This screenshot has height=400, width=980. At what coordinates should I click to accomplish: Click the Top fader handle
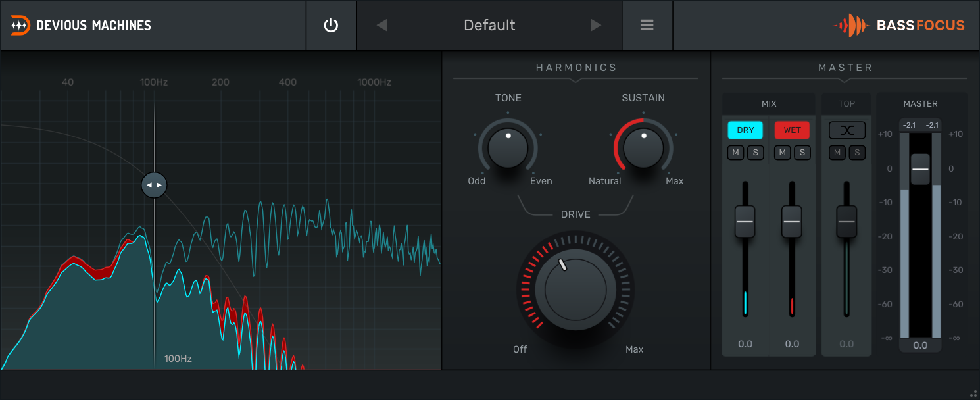click(846, 222)
